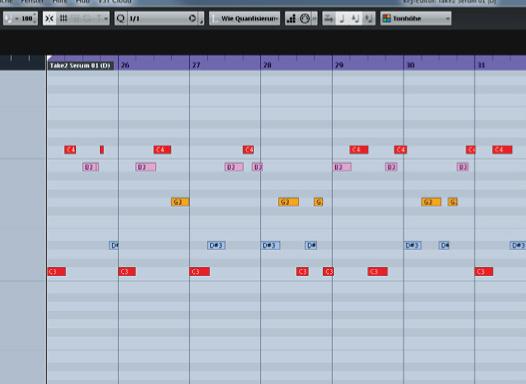Screen dimensions: 526x384
Task: Select the longer orange G2 note in bar 30
Action: click(431, 202)
